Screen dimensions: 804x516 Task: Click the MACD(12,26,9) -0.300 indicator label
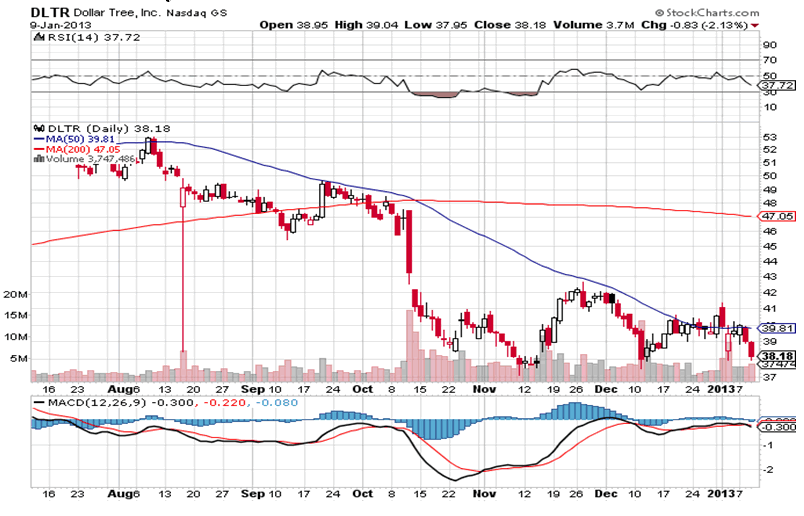click(120, 403)
